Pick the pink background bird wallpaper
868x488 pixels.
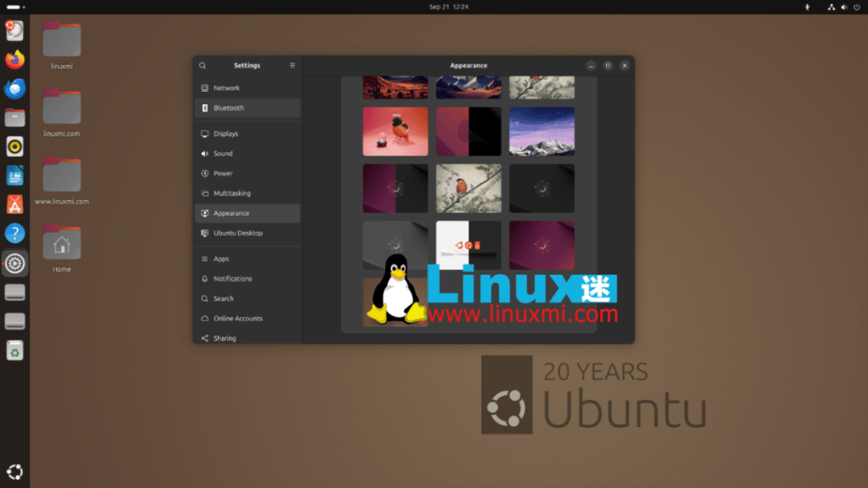395,131
